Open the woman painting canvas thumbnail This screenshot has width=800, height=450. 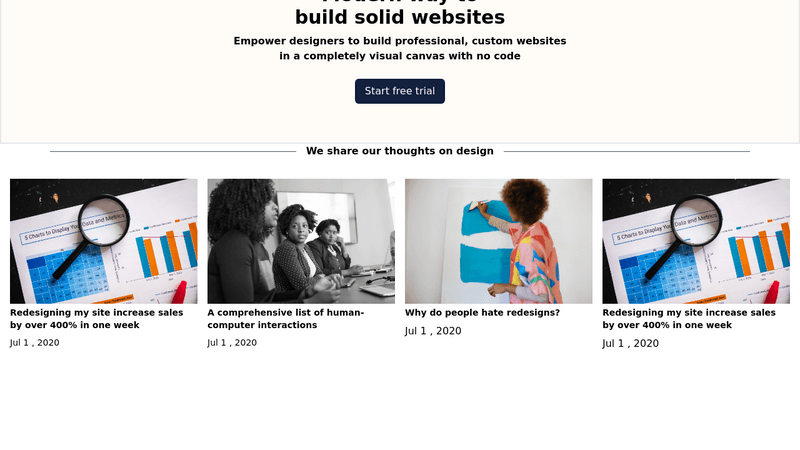[x=498, y=241]
